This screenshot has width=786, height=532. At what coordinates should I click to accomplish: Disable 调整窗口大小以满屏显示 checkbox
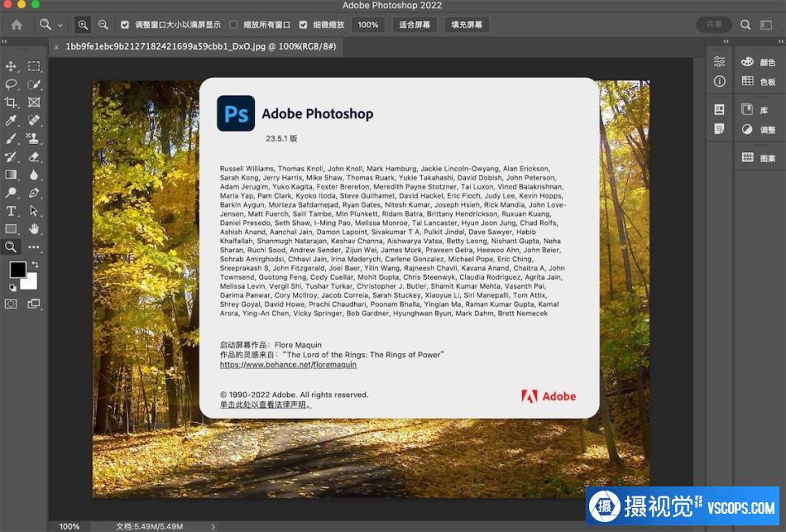[125, 25]
